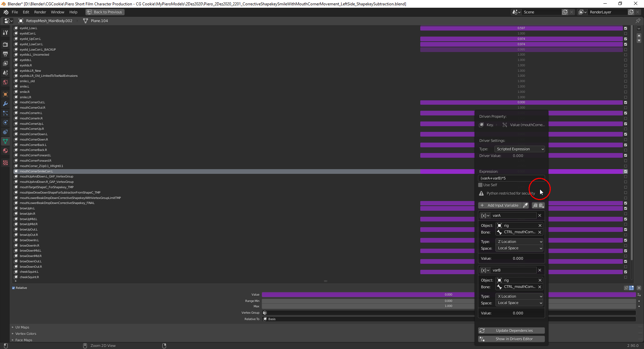Click Back to Previous button
The image size is (644, 349).
pos(105,12)
